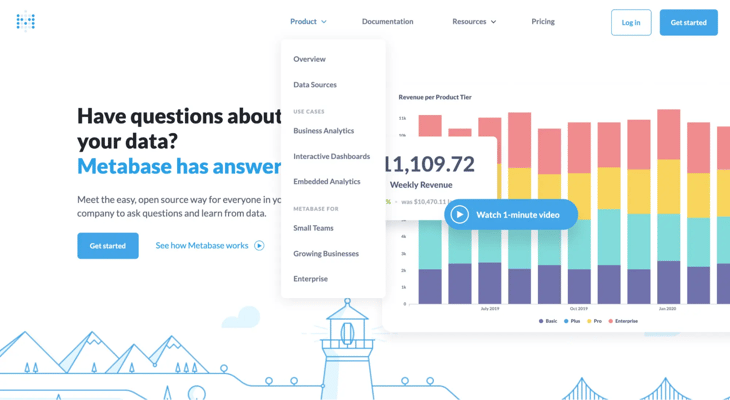Screen dimensions: 730x400
Task: Click the hero Get started button
Action: 108,245
